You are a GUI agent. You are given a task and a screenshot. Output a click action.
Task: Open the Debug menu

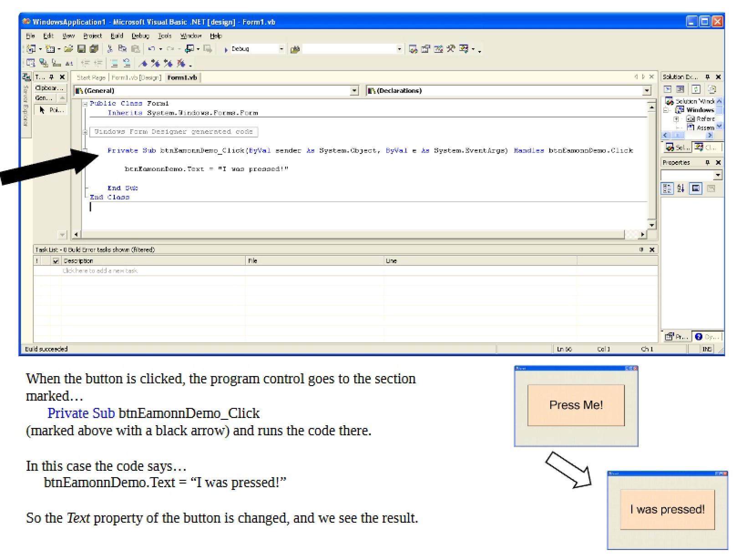tap(140, 36)
